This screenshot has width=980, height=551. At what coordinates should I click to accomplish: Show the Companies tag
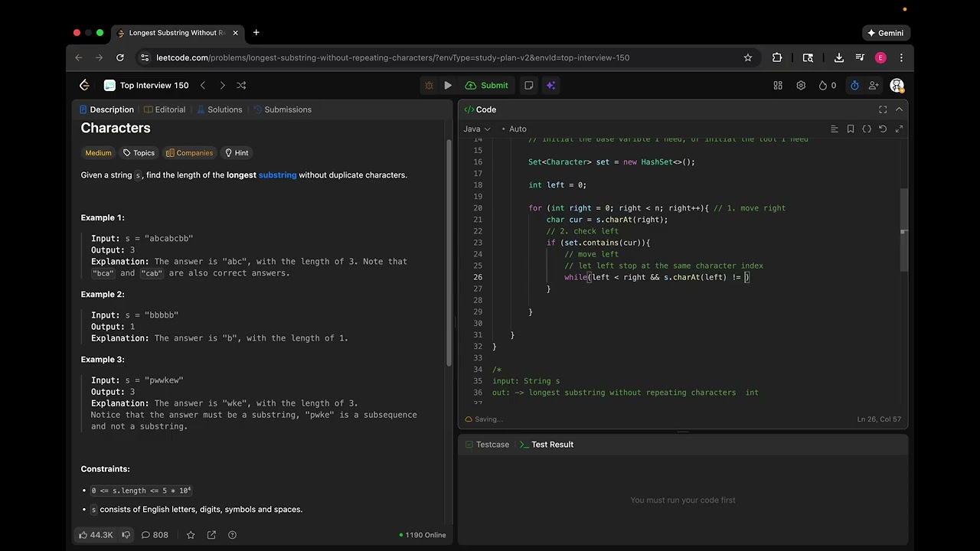tap(189, 153)
